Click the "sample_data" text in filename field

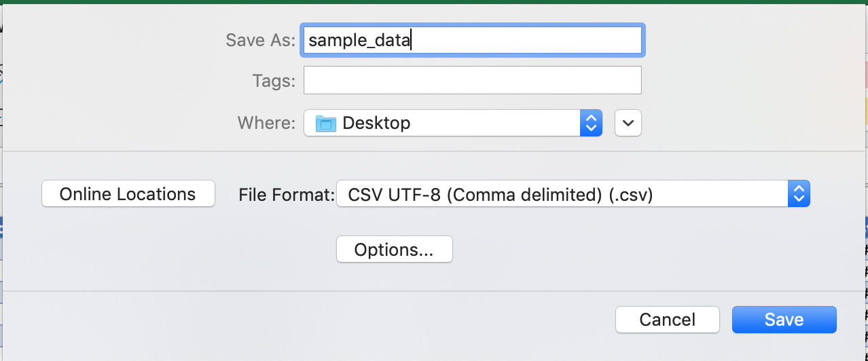pos(359,41)
